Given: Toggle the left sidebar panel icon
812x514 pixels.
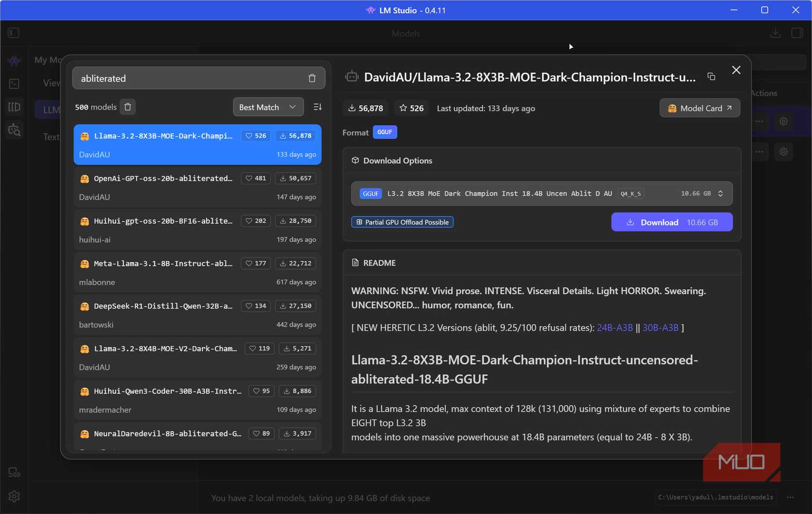Looking at the screenshot, I should point(14,33).
